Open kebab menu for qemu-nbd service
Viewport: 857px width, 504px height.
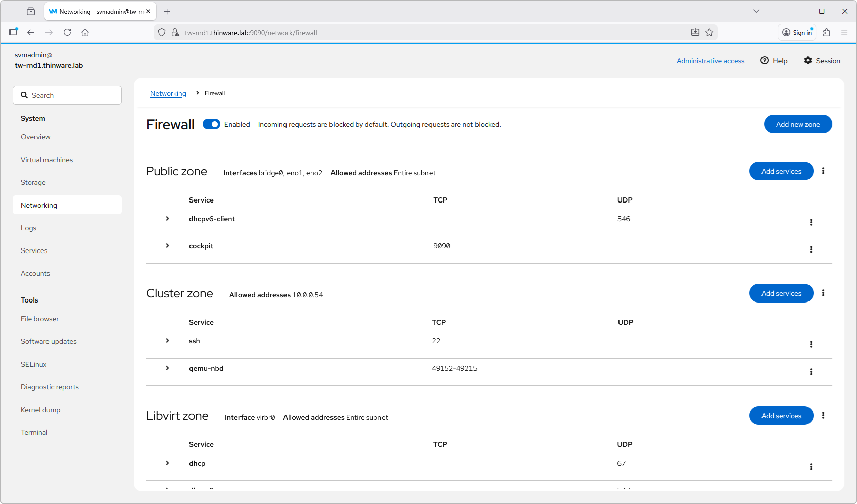pos(811,372)
